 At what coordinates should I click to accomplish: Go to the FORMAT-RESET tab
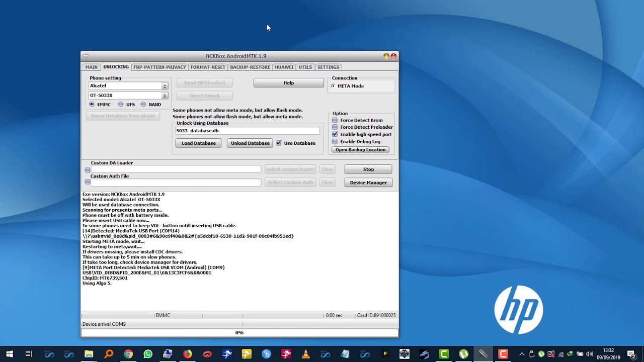click(x=208, y=67)
